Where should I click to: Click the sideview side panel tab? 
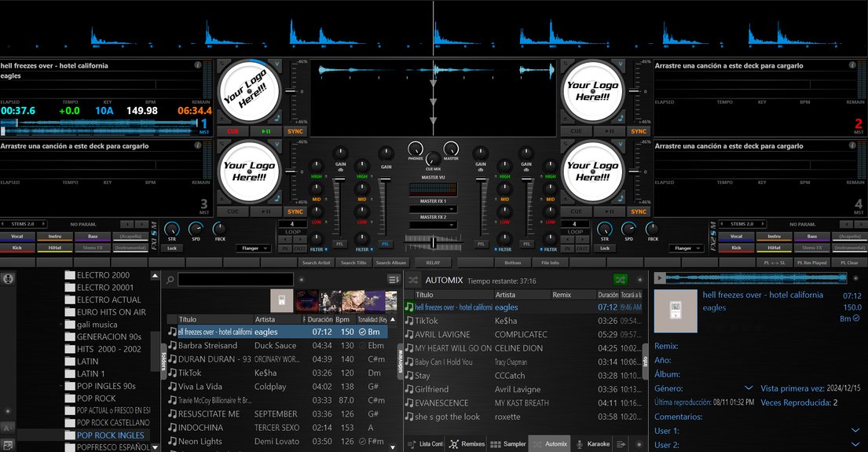pyautogui.click(x=401, y=361)
